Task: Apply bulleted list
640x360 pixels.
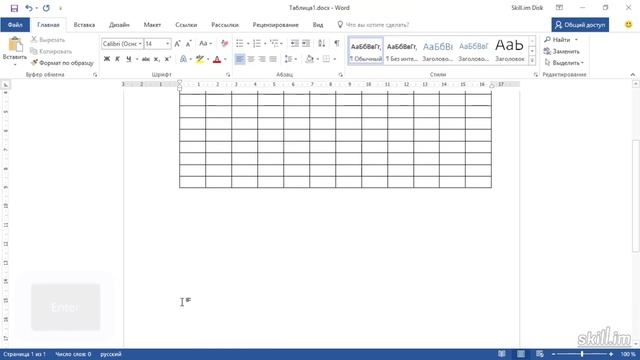Action: [240, 43]
